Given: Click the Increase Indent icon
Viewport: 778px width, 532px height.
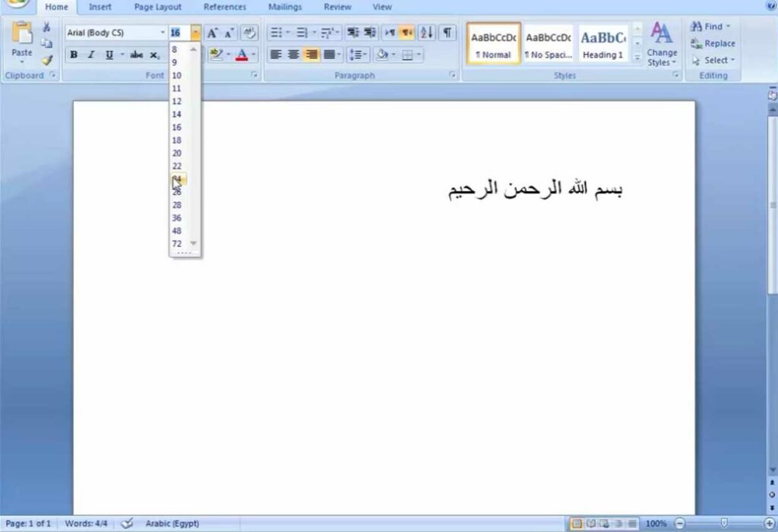Looking at the screenshot, I should (x=370, y=33).
